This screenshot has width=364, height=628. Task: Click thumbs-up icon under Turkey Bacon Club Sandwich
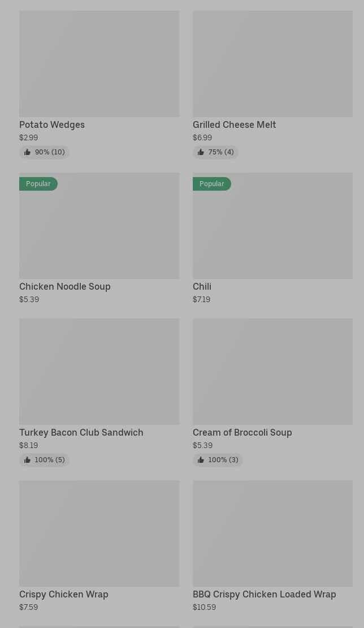tap(27, 460)
